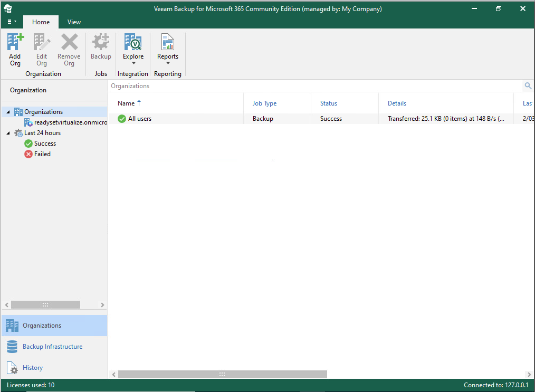Select the Last 24 hours tree node
Screen dimensions: 535x392
(42, 133)
